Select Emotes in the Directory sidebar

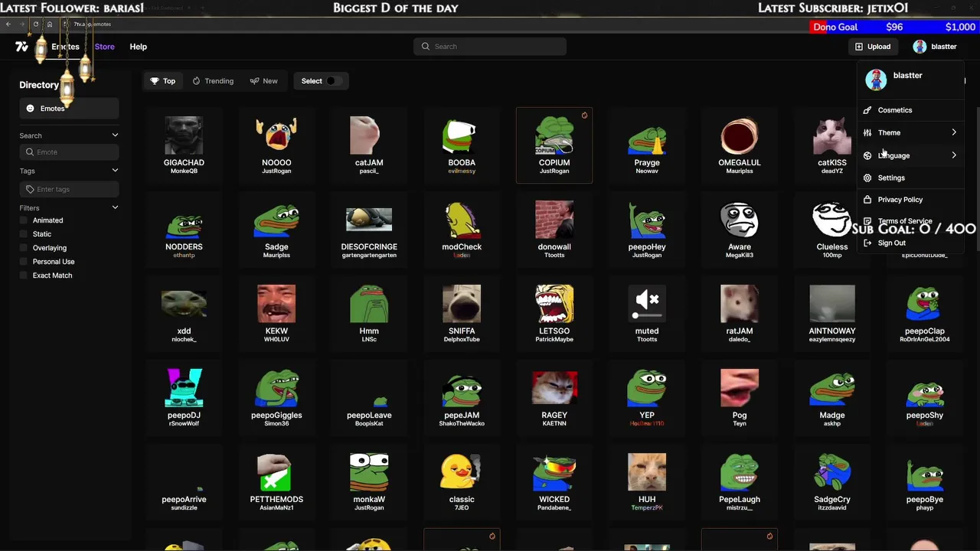69,109
